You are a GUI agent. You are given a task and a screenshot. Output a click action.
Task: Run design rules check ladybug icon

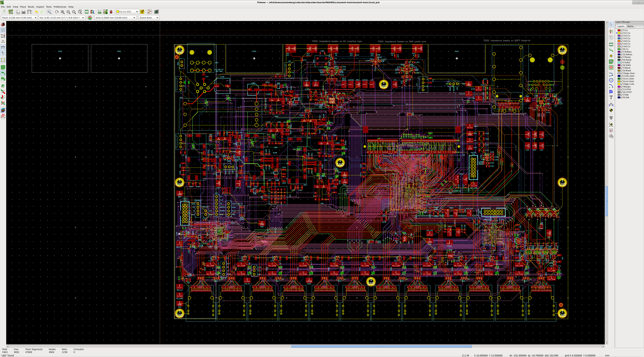(x=111, y=12)
